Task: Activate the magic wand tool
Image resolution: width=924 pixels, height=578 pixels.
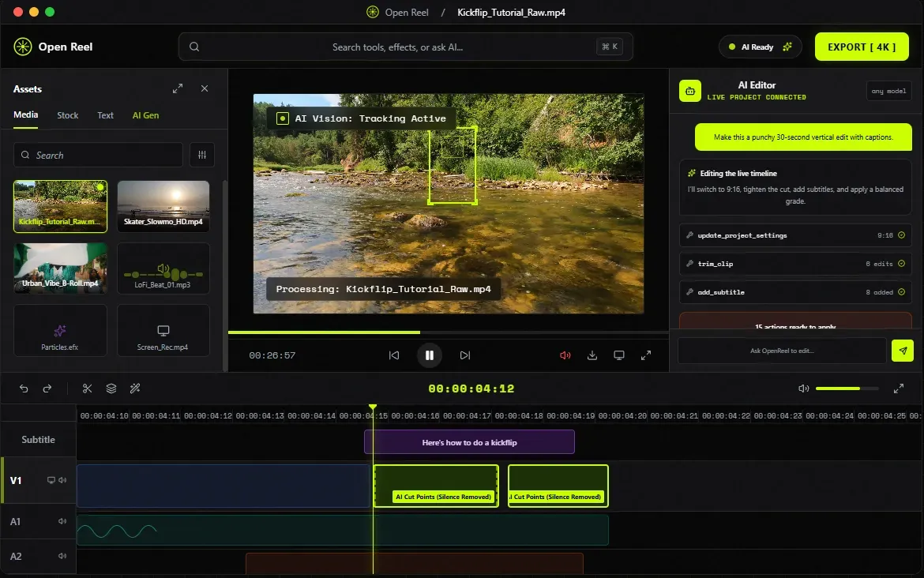Action: pos(135,388)
